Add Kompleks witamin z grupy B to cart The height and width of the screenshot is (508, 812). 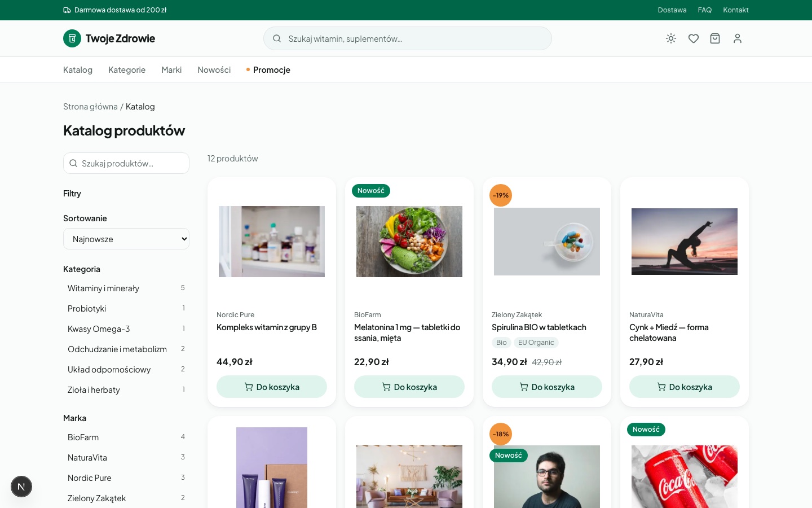click(x=272, y=387)
